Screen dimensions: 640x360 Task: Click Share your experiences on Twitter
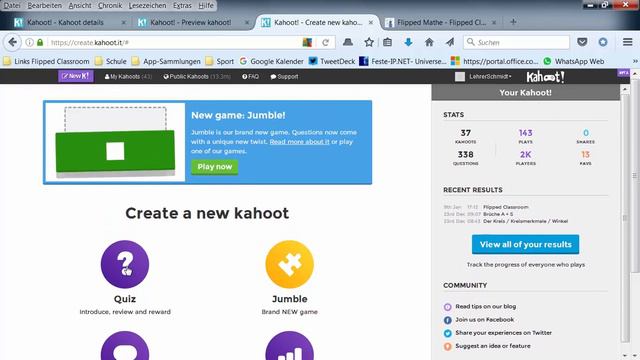click(x=504, y=333)
